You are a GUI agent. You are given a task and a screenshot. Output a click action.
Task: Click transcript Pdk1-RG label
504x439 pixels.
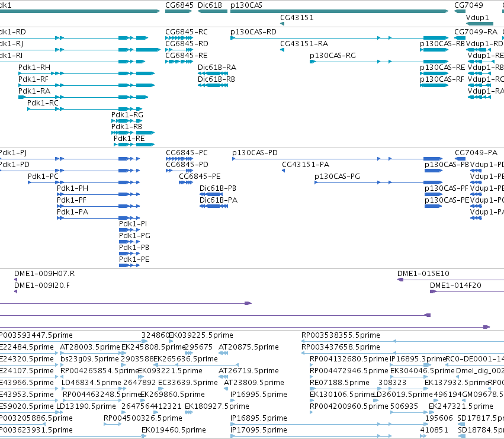[x=127, y=115]
